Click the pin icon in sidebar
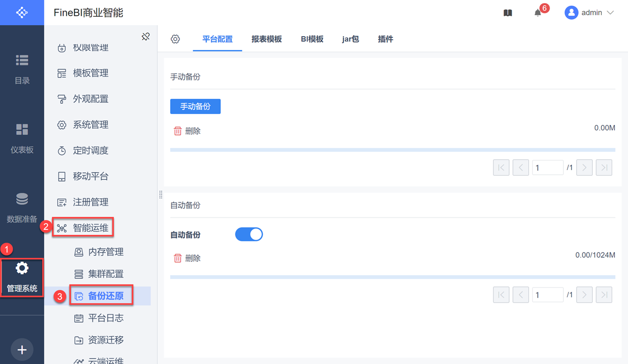628x364 pixels. tap(146, 37)
